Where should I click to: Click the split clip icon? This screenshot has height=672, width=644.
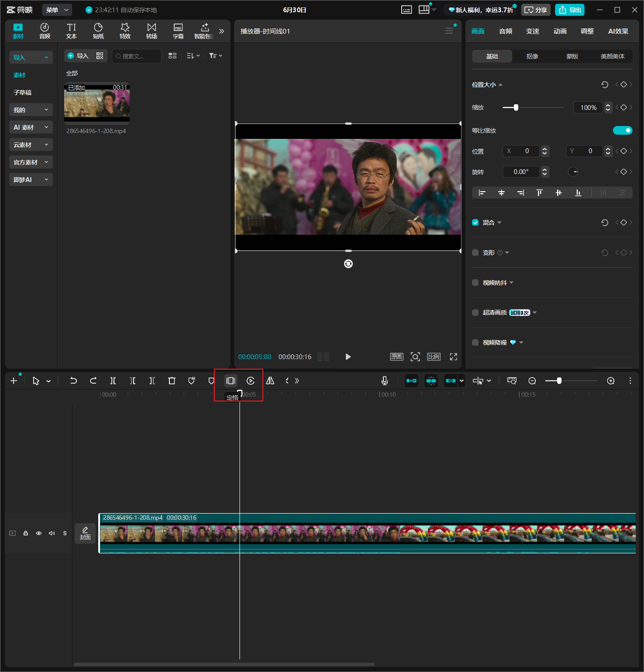tap(113, 381)
